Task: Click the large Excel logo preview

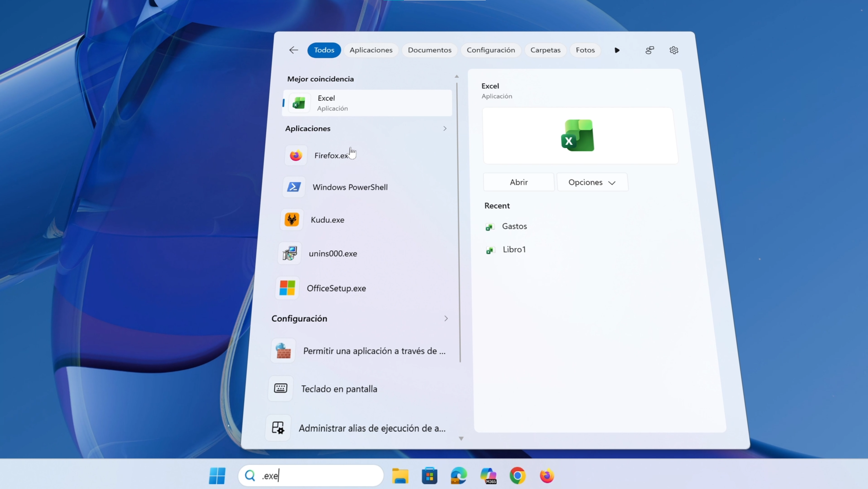Action: 578,135
